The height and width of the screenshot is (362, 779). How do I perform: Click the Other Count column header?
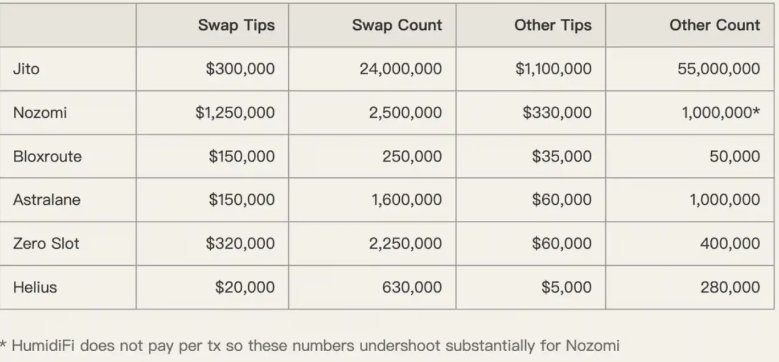714,25
